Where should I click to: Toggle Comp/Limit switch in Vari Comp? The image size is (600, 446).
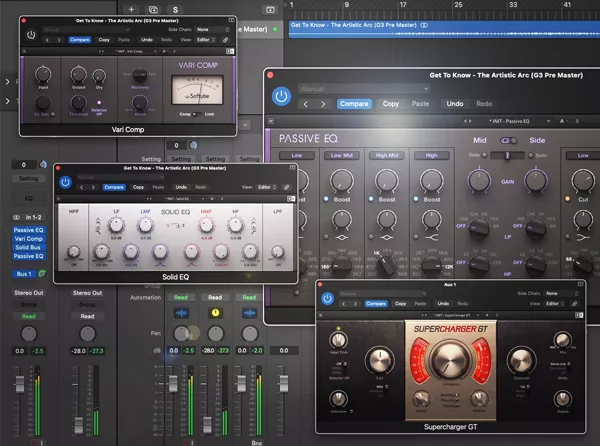point(197,114)
